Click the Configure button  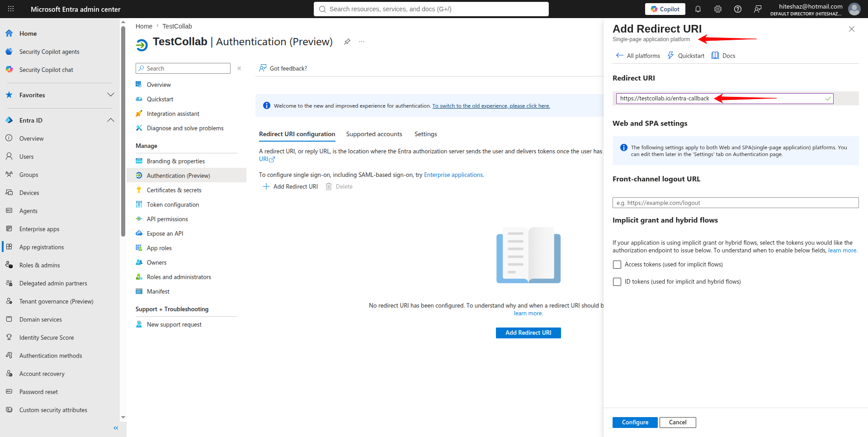coord(635,423)
